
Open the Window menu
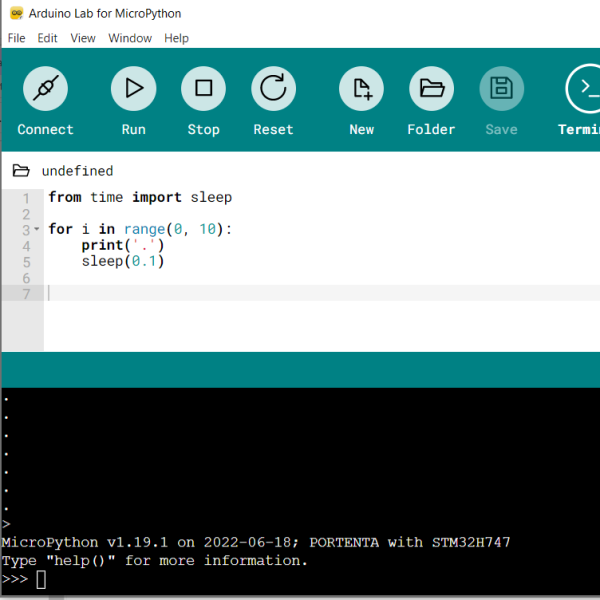pos(130,38)
